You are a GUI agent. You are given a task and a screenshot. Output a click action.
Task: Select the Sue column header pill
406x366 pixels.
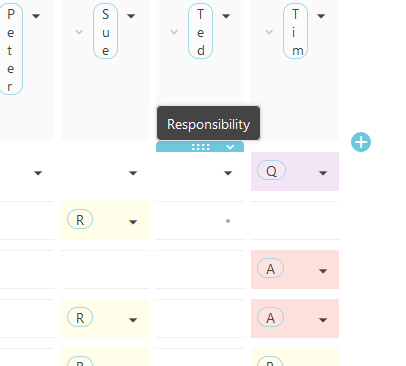[105, 31]
